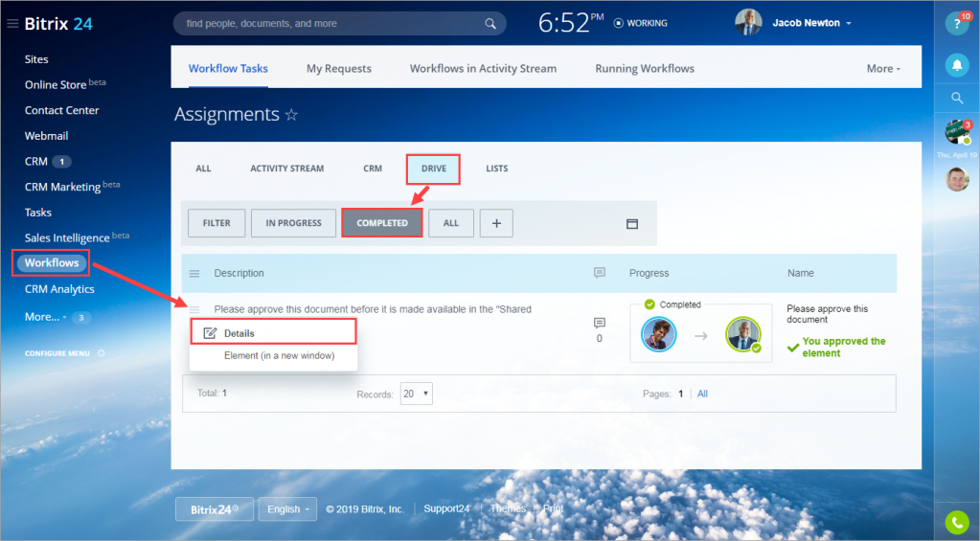Open Workflows in the left menu
Screen dimensions: 980x541
[51, 263]
